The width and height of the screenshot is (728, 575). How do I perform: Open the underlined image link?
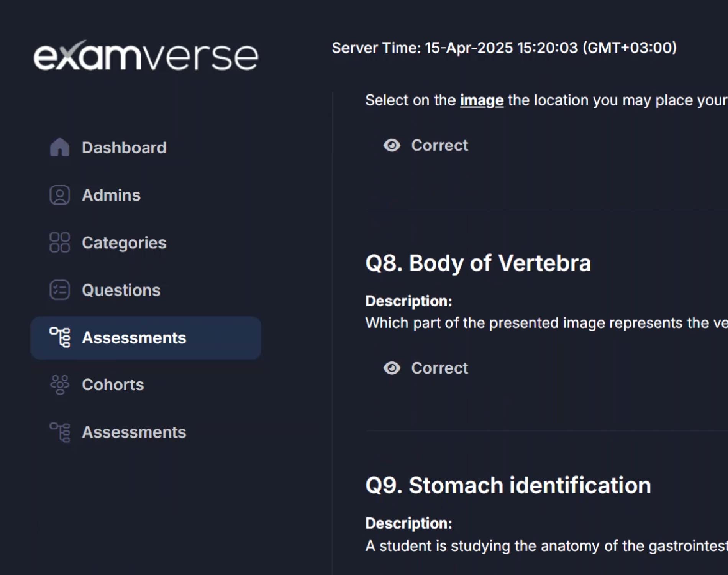[481, 100]
